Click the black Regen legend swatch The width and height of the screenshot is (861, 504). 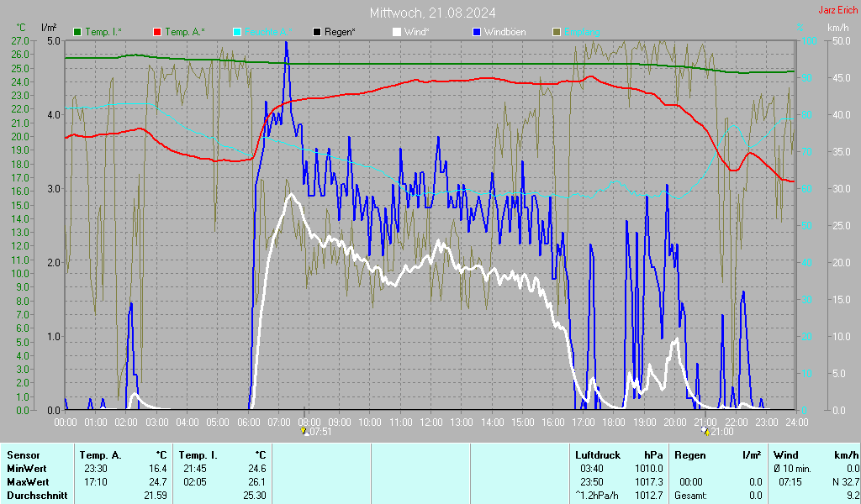coord(317,33)
